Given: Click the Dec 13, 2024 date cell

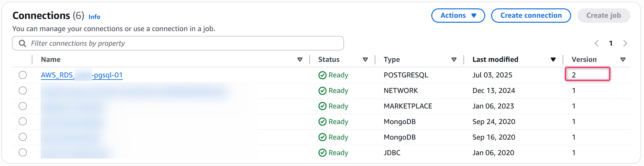Looking at the screenshot, I should [x=494, y=90].
